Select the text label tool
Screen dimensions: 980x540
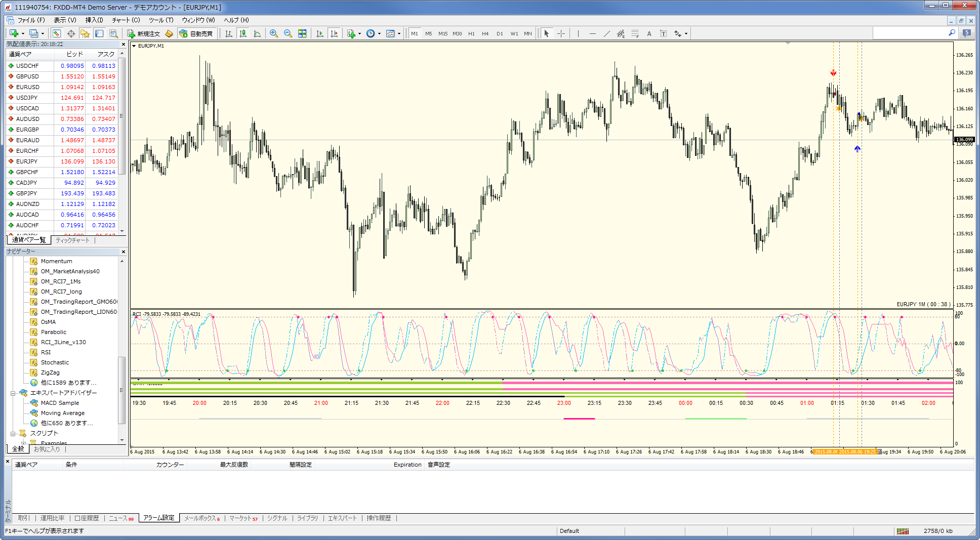663,33
